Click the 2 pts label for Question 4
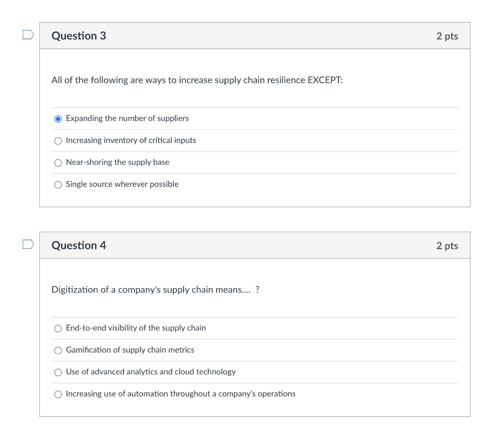 click(x=447, y=245)
